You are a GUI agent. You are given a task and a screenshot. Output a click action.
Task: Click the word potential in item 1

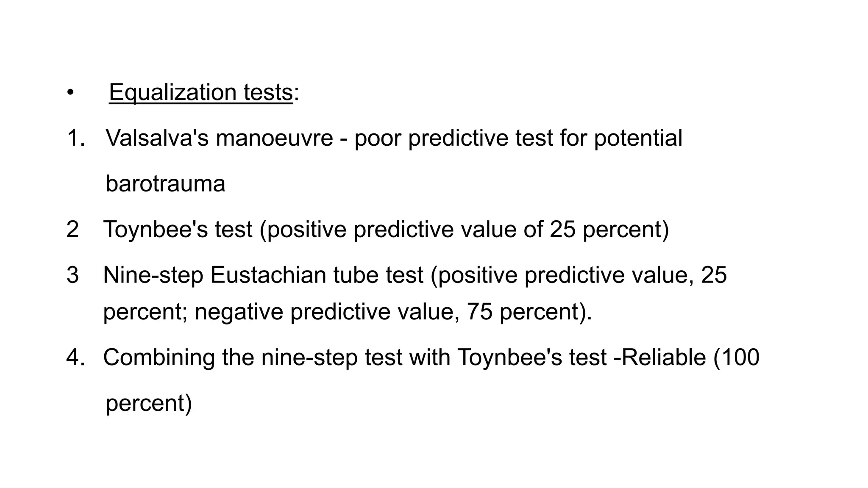coord(638,139)
